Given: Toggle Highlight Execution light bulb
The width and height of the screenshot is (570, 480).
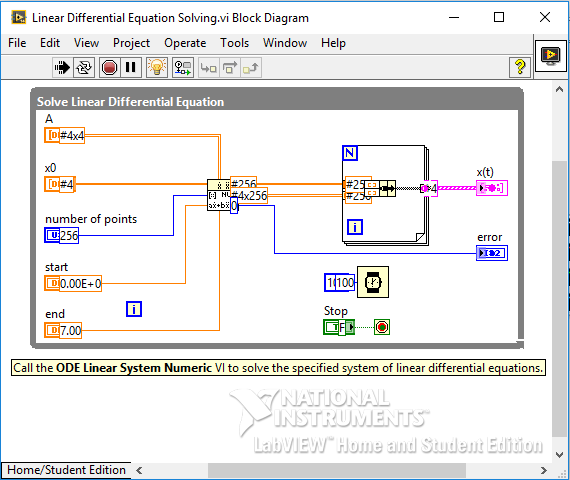Looking at the screenshot, I should pos(157,68).
